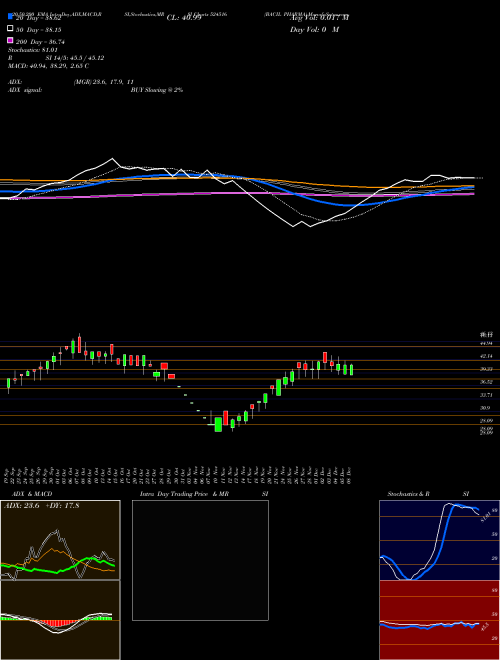Open the blue Stochastics chart panel
The width and height of the screenshot is (500, 660).
point(439,540)
